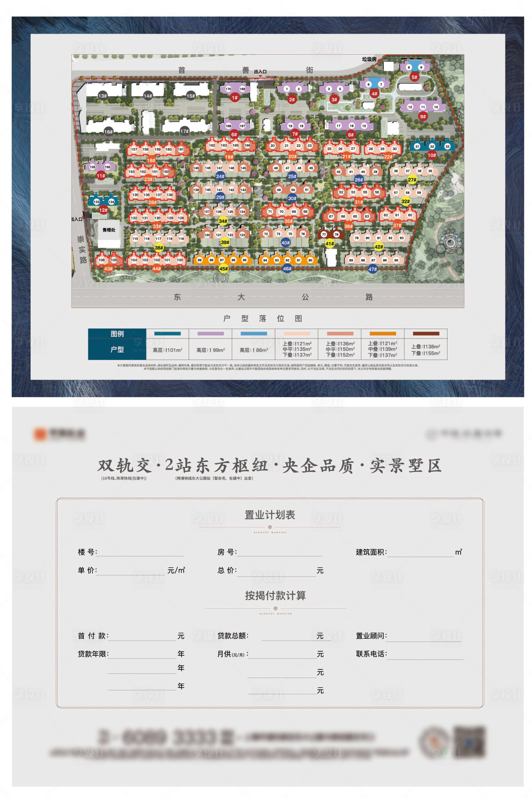Click unit number 77 in the brown building
This screenshot has width=532, height=798.
pos(324,235)
